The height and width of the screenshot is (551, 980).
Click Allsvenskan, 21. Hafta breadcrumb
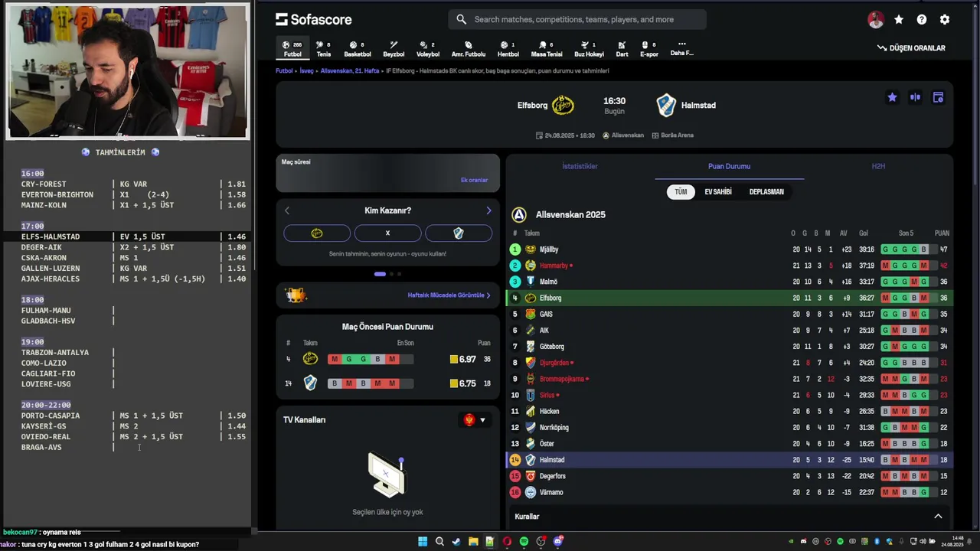[x=350, y=70]
